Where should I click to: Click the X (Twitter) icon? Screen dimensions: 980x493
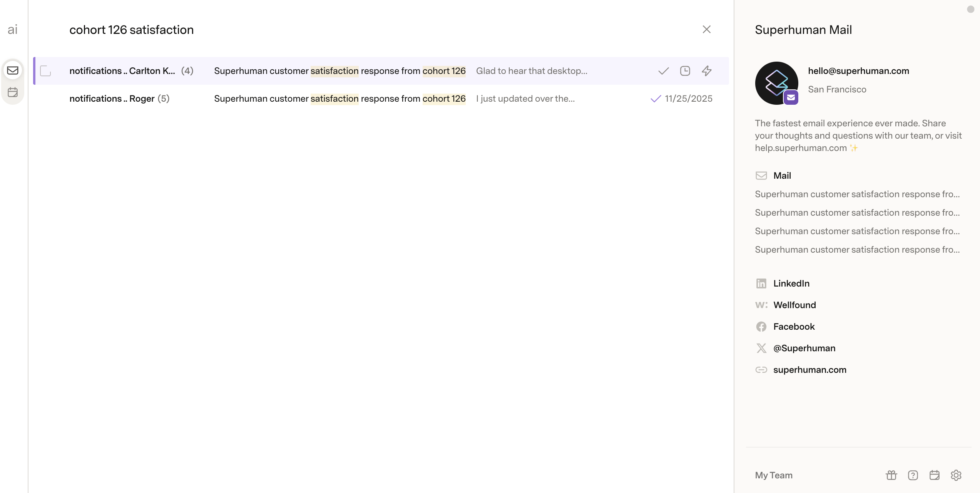click(761, 348)
